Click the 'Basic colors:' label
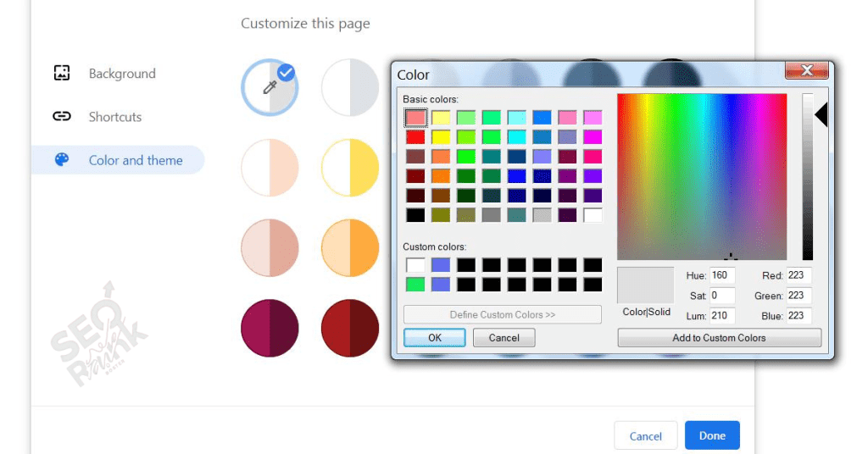 click(x=431, y=100)
